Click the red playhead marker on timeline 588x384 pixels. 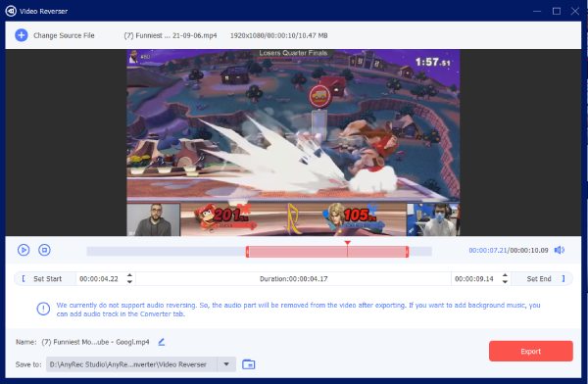tap(348, 243)
